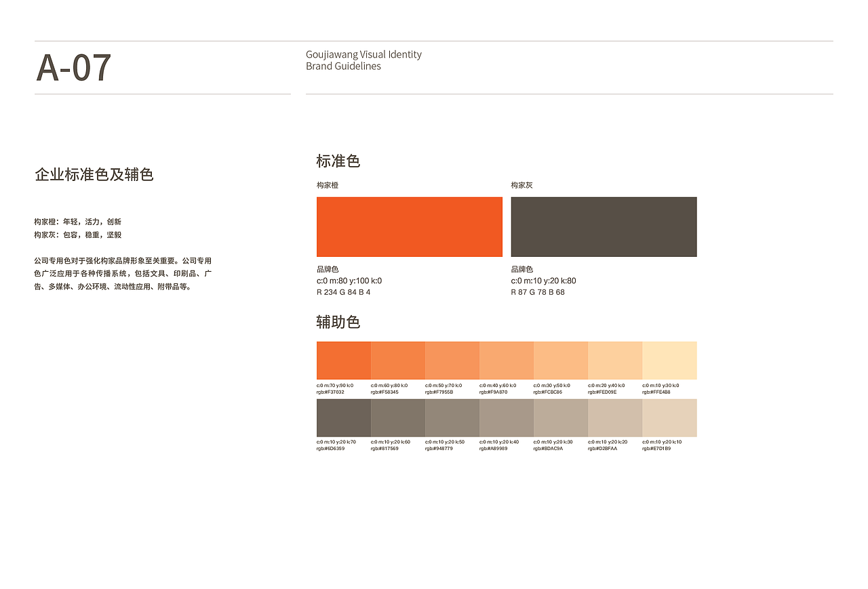
Task: Click the 企业标准色及辅色 section title
Action: pos(94,174)
